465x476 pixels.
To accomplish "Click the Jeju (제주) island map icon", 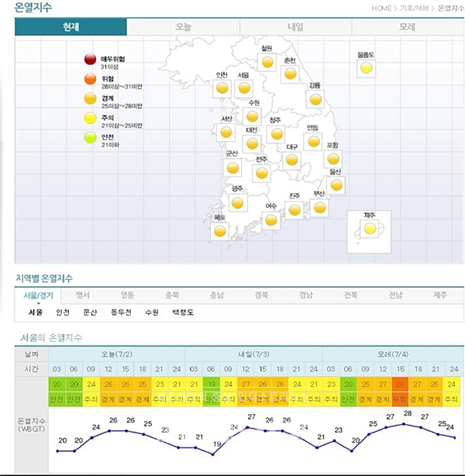I will (370, 229).
